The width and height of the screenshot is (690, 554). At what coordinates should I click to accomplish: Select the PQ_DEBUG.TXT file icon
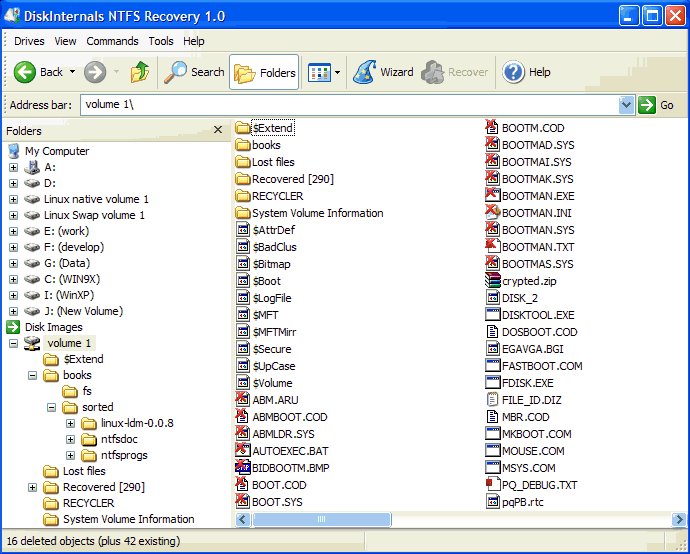coord(493,484)
